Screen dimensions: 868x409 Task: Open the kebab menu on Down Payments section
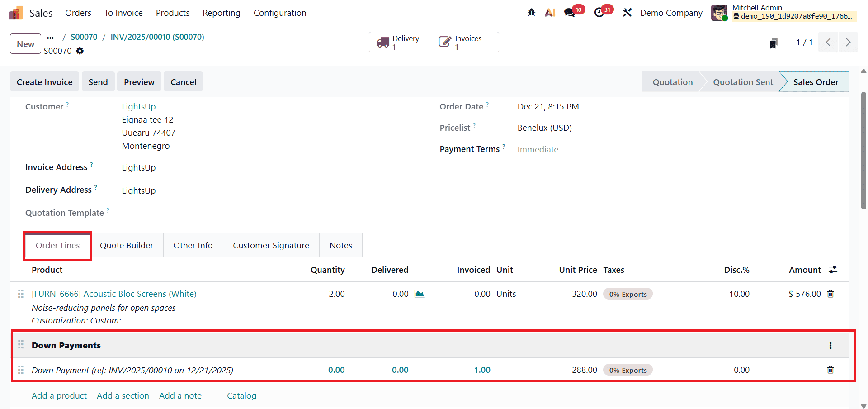coord(830,345)
